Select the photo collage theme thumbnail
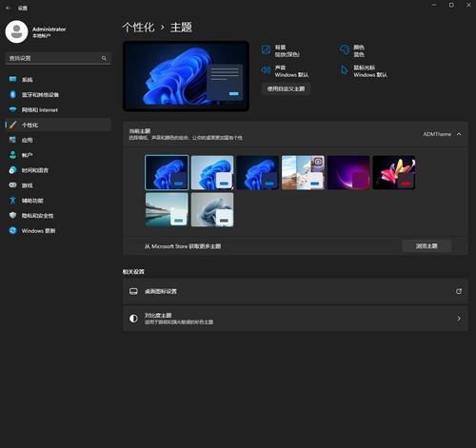This screenshot has height=448, width=476. (x=303, y=172)
